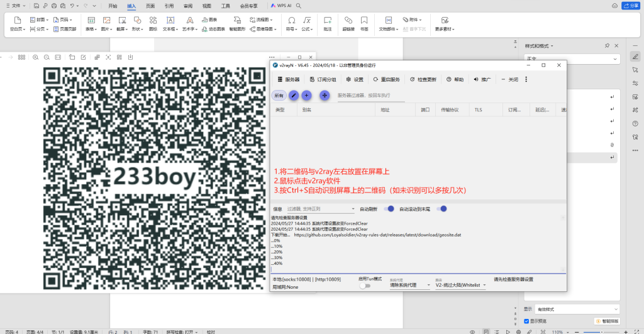Click 检查更新 check for updates

pyautogui.click(x=423, y=79)
